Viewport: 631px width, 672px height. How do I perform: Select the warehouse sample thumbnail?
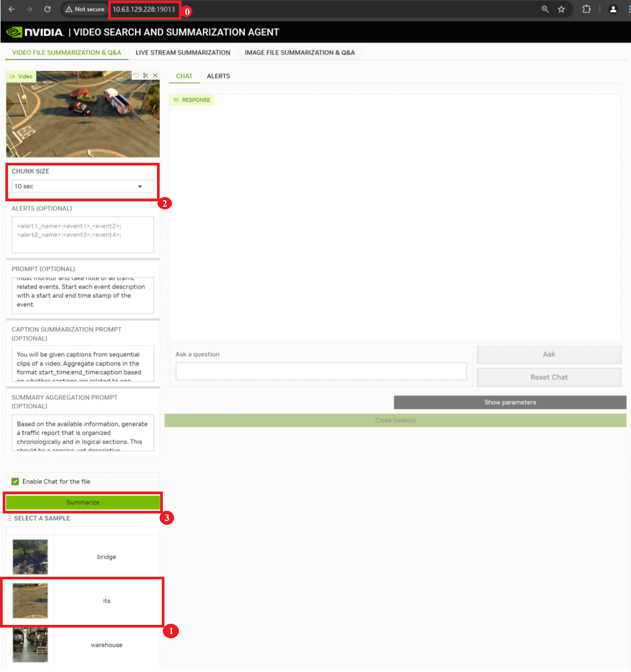[30, 645]
